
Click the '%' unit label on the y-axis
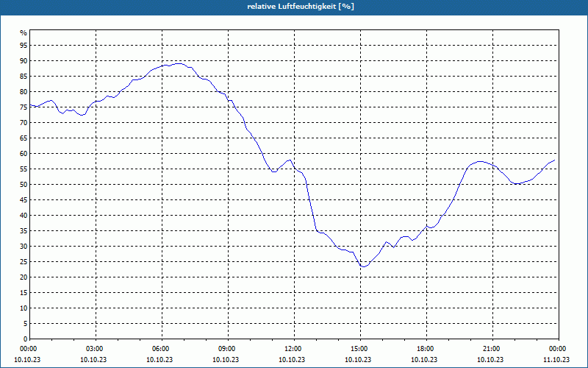(x=24, y=33)
